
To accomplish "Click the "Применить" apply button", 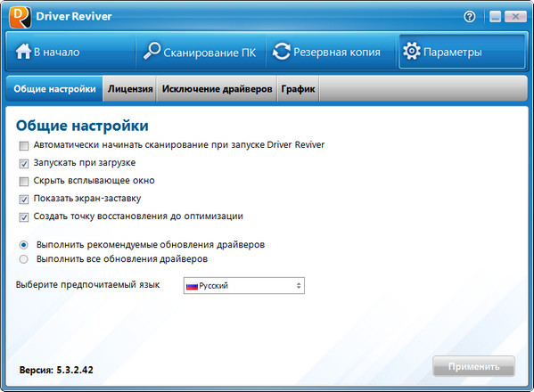I will [x=473, y=366].
